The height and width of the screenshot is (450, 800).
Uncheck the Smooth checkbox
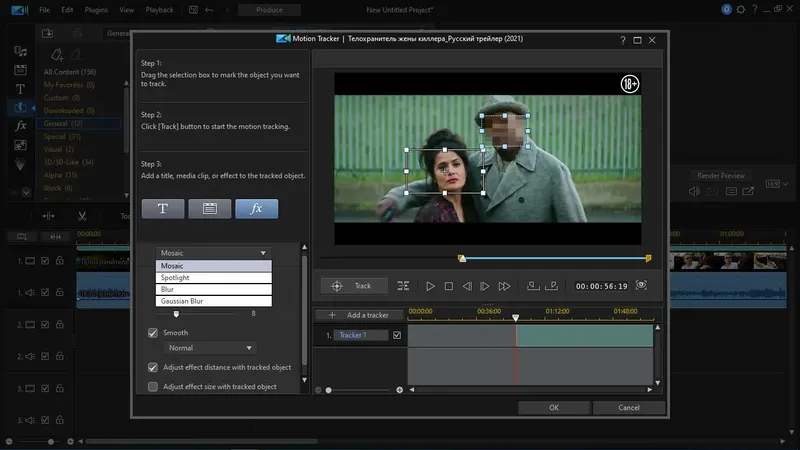(153, 333)
